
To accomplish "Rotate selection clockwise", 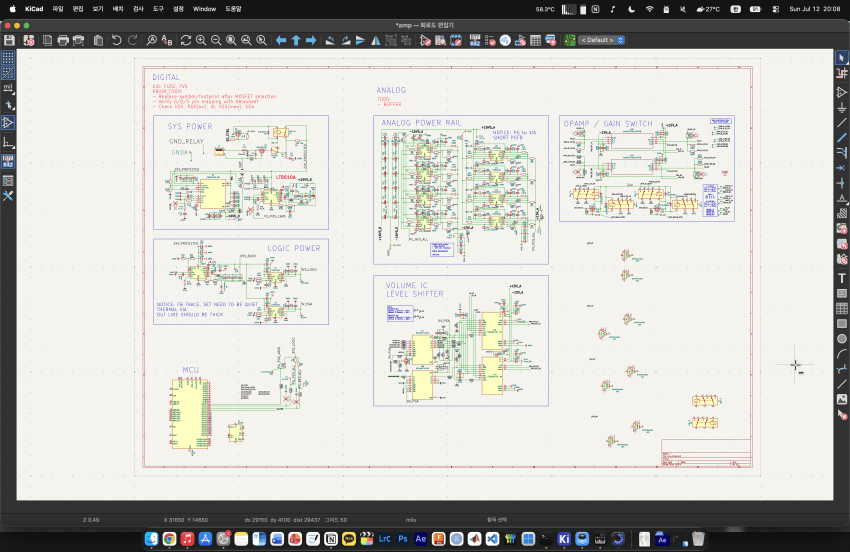I will pos(345,40).
